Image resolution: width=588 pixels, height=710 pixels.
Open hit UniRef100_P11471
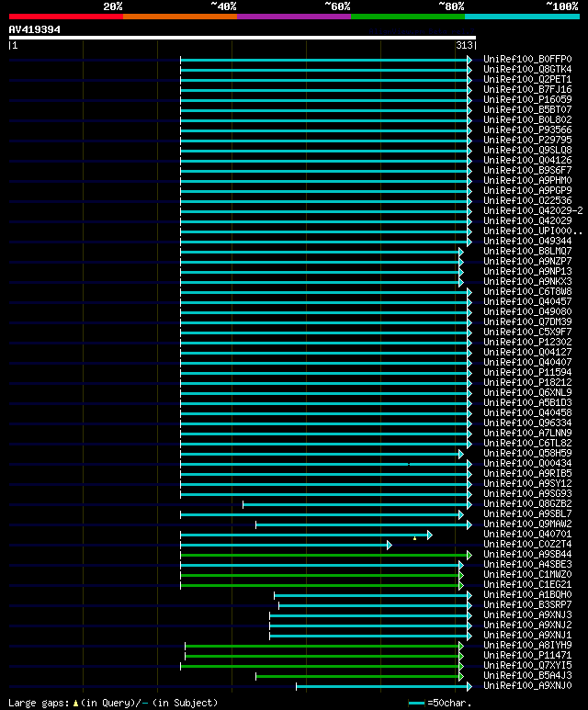click(527, 655)
